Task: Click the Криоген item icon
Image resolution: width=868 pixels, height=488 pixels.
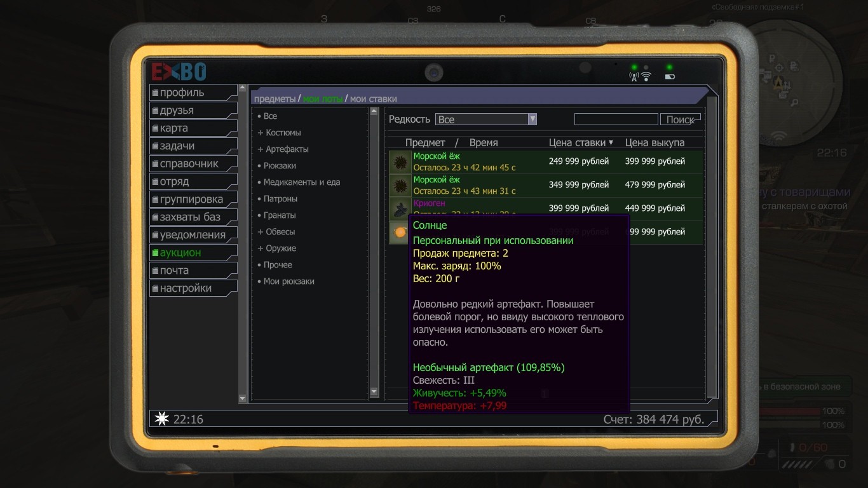Action: point(400,209)
